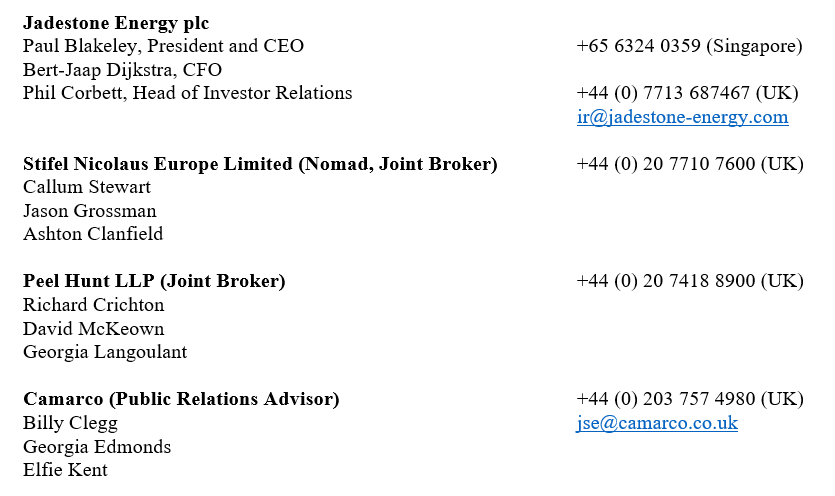Click the UK number +44 (0) 7713 687467
Image resolution: width=835 pixels, height=496 pixels.
point(687,93)
